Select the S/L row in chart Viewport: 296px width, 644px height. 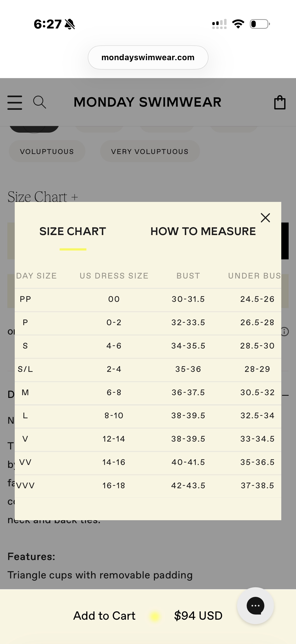click(148, 369)
